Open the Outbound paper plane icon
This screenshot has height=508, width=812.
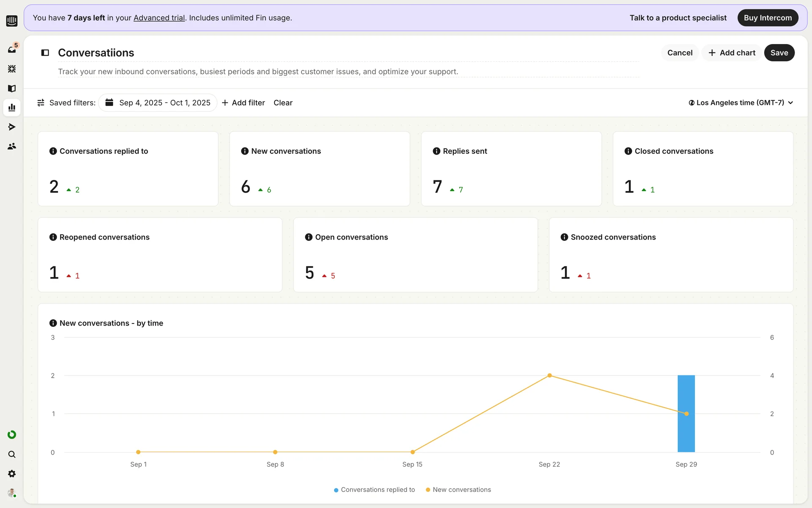tap(12, 127)
